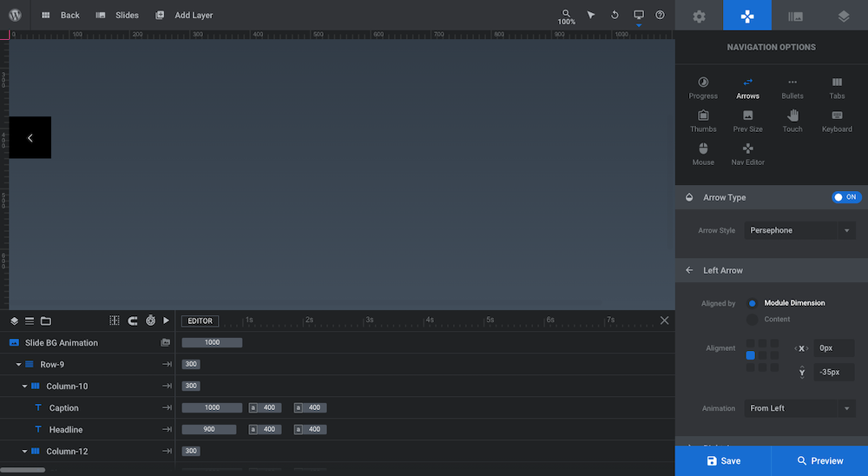Viewport: 868px width, 476px height.
Task: Open the Slides menu
Action: coord(117,15)
